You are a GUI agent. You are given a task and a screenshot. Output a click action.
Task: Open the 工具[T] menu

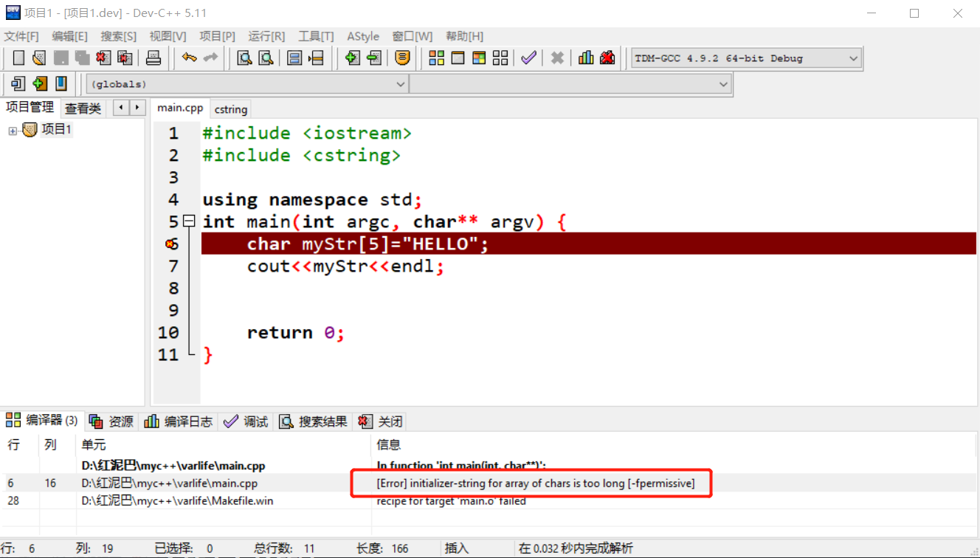[316, 36]
